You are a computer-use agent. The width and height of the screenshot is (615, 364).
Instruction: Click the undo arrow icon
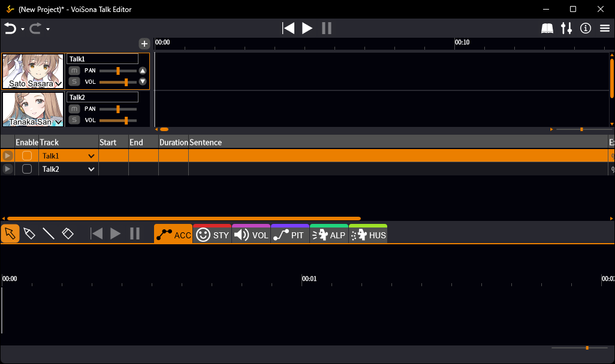[x=11, y=29]
